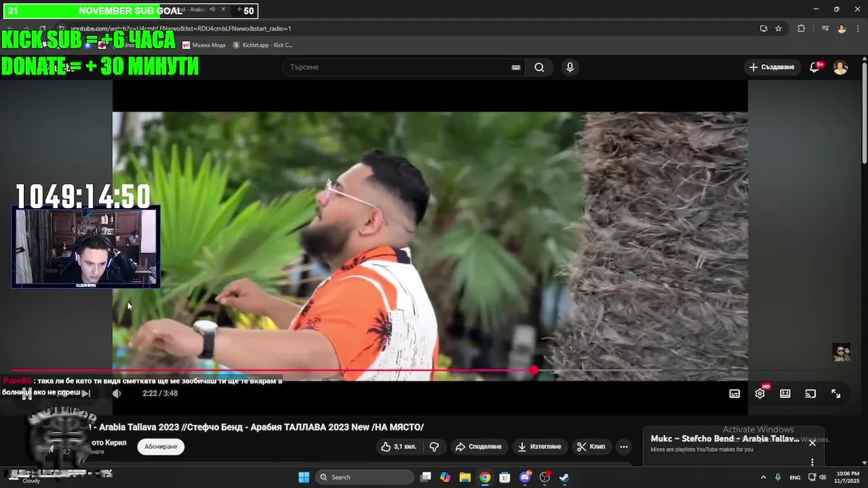Open File Explorer from the taskbar
Image resolution: width=868 pixels, height=488 pixels.
tap(465, 477)
